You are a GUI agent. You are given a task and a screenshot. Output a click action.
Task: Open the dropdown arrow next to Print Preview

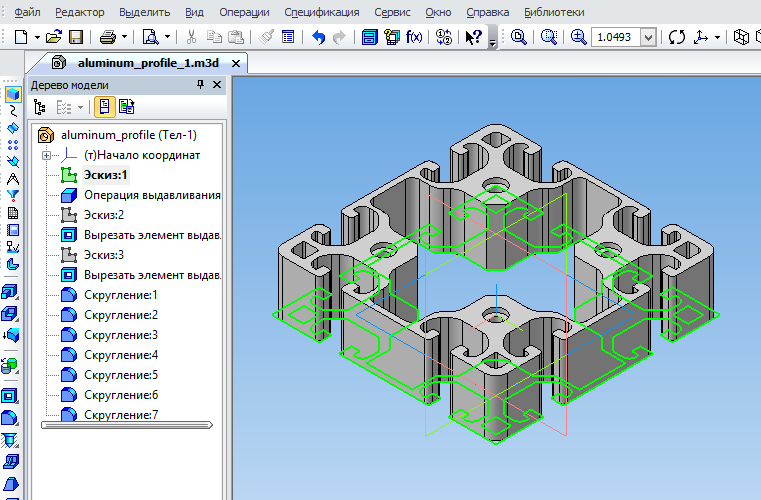click(x=167, y=37)
